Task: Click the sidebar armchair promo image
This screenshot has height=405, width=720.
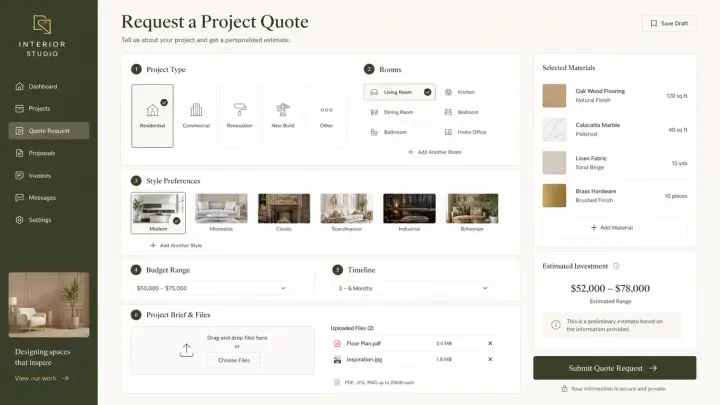Action: [49, 305]
